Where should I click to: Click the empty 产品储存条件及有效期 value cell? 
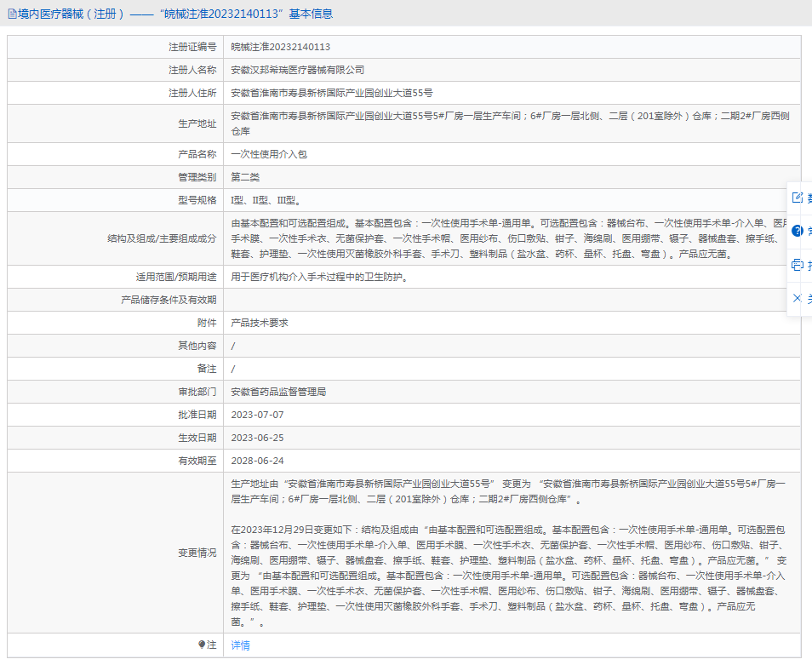(x=511, y=300)
